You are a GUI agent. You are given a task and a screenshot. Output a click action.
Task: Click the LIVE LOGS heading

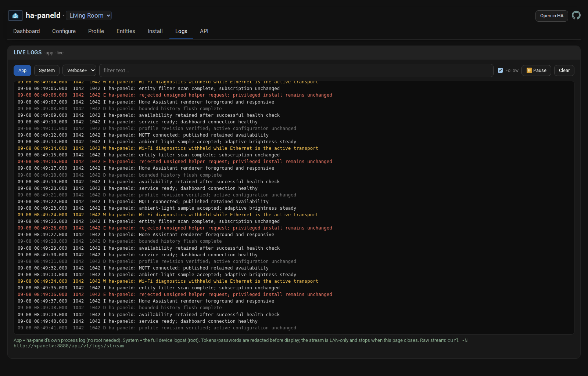28,53
